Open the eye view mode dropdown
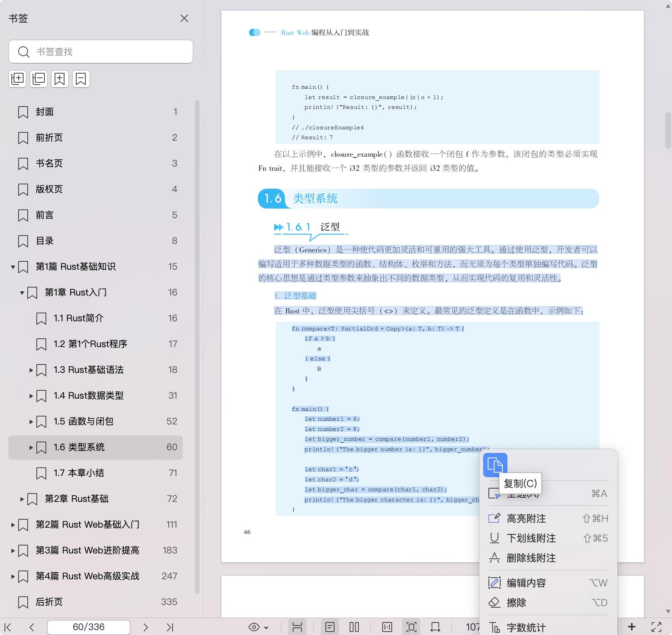This screenshot has width=672, height=635. click(258, 627)
